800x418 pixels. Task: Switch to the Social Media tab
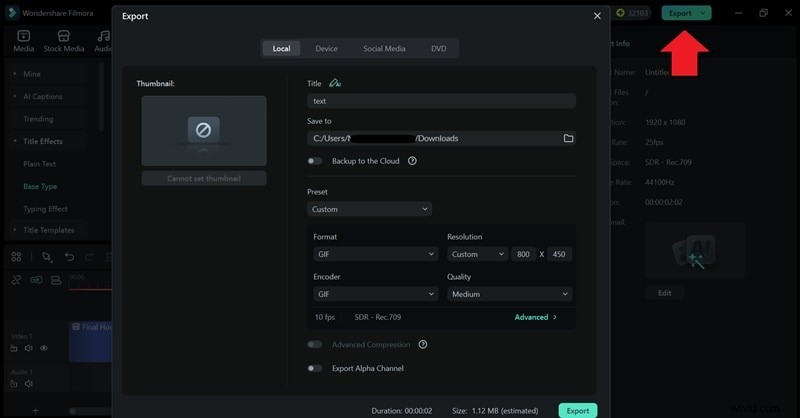[384, 48]
